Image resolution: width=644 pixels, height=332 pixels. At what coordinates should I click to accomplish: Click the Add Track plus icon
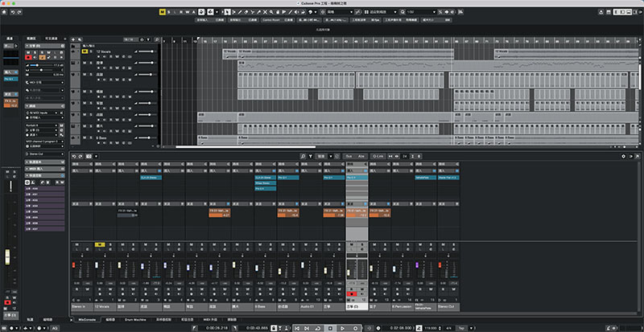pos(73,40)
